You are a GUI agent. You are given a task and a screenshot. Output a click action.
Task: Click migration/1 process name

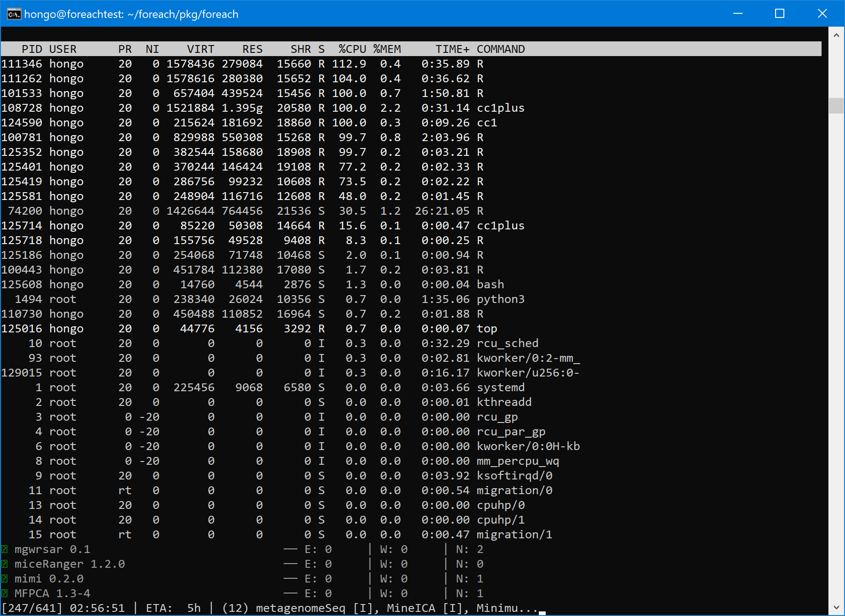click(x=514, y=535)
